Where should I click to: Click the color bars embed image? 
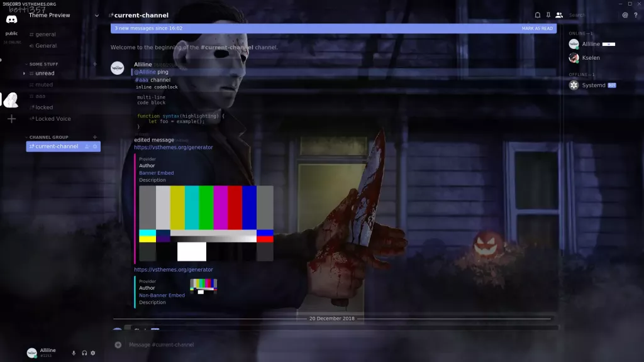click(x=208, y=223)
